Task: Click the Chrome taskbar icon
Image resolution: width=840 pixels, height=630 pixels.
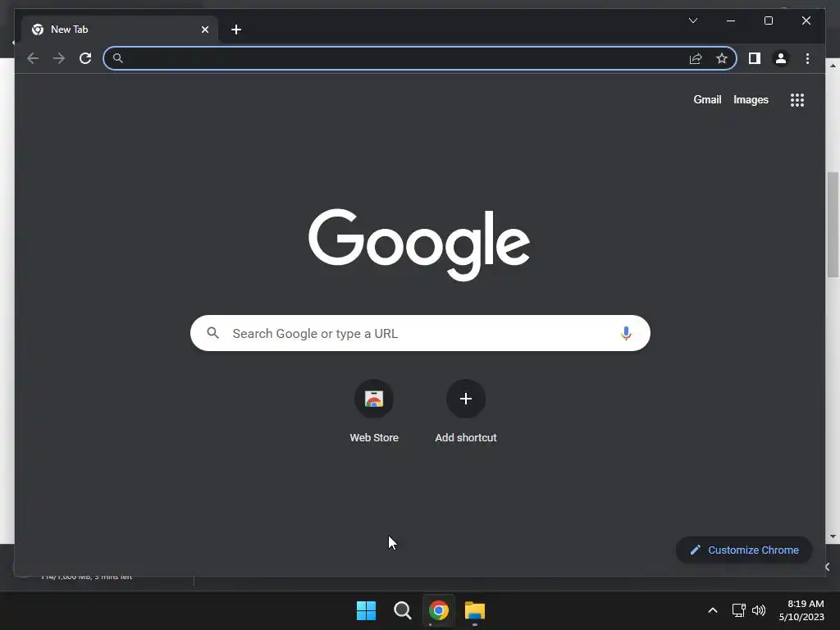Action: pyautogui.click(x=439, y=610)
